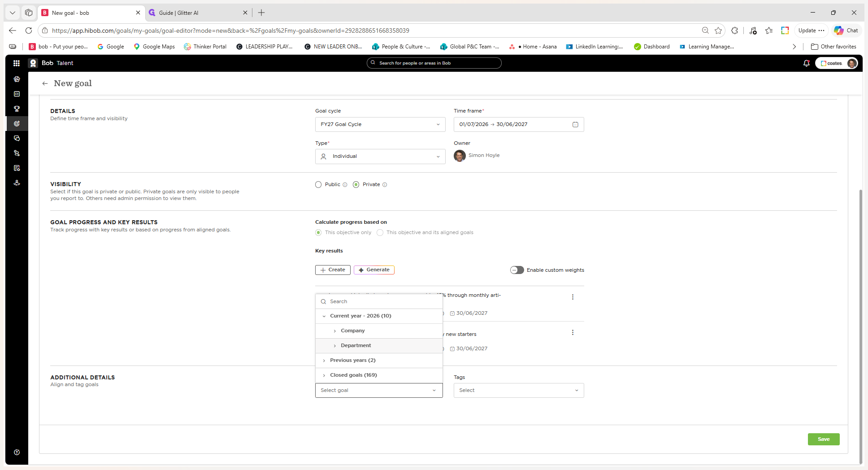Click the Simon Hoyle owner avatar

[460, 156]
